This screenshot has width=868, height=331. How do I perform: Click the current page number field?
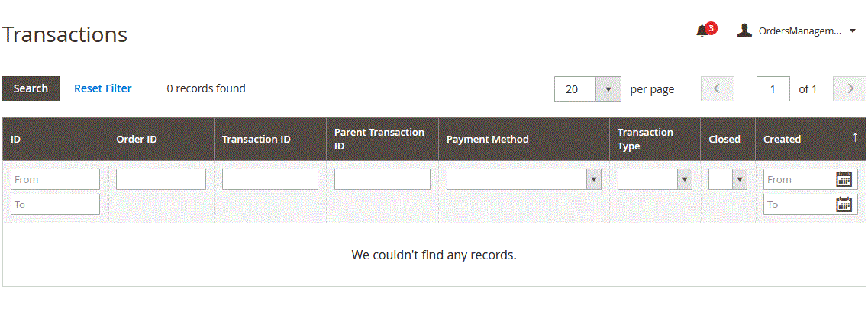tap(773, 89)
